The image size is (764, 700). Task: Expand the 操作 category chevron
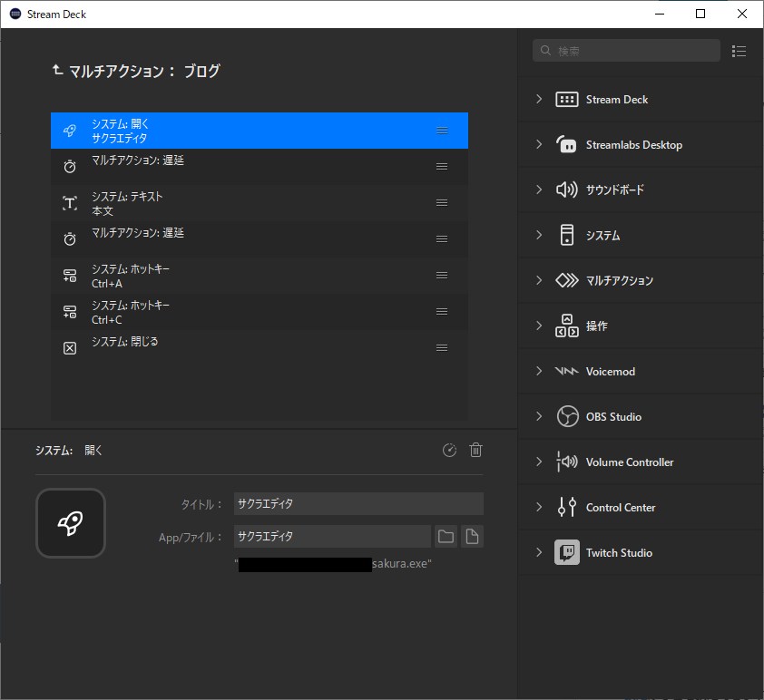pyautogui.click(x=539, y=326)
